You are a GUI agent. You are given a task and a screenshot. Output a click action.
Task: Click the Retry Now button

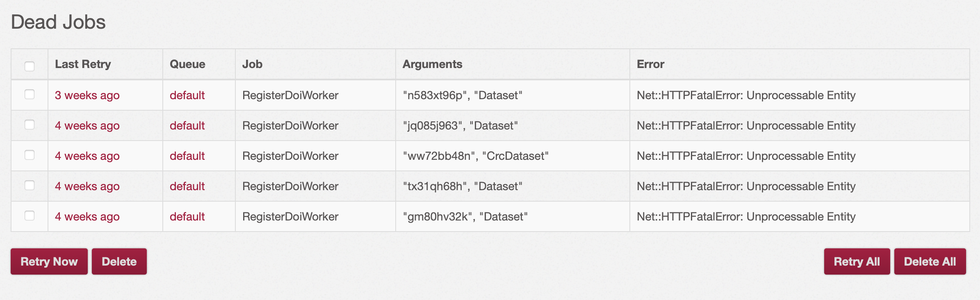(x=49, y=261)
